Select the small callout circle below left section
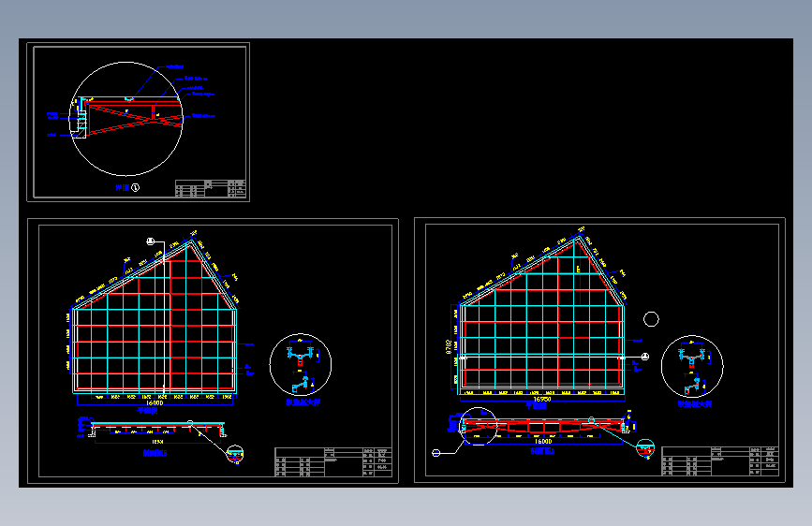 point(235,454)
